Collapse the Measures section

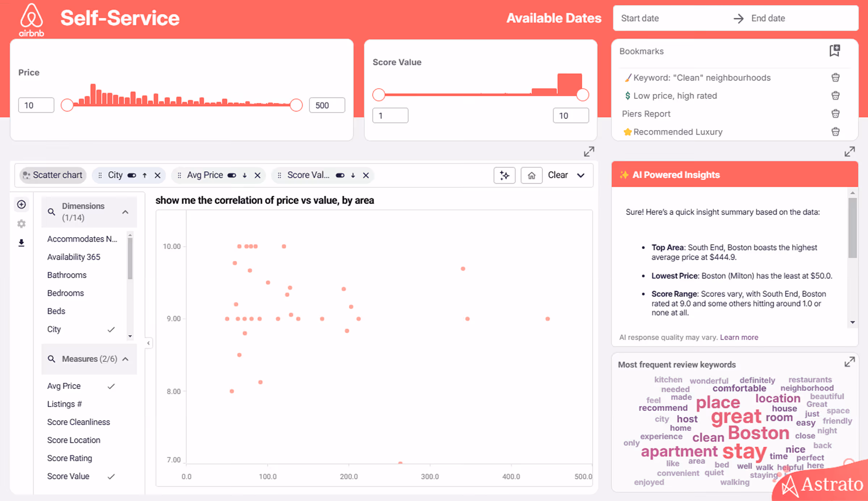(x=125, y=359)
